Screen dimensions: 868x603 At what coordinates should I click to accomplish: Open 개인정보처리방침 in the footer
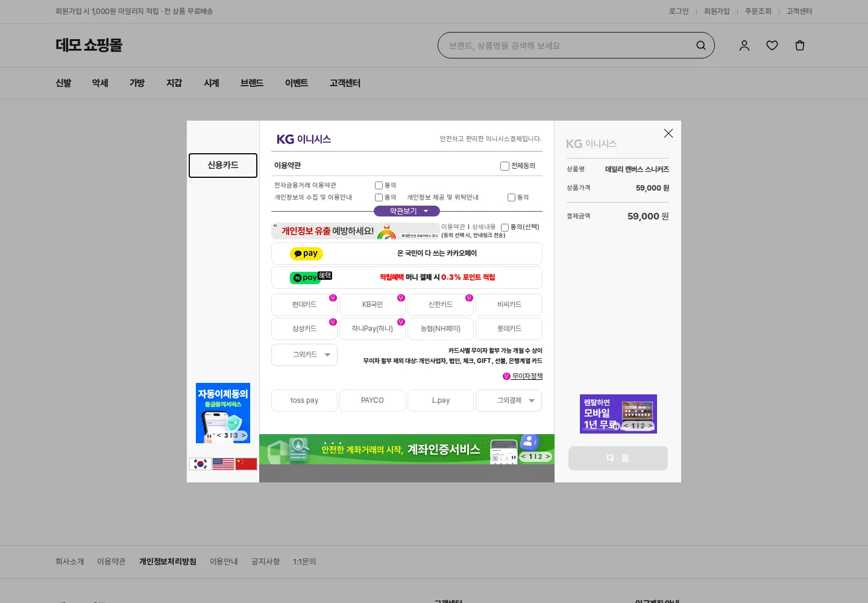(x=168, y=561)
